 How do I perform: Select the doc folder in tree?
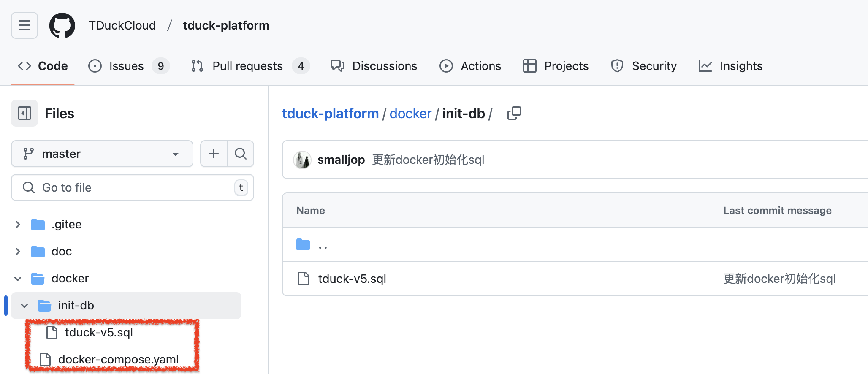[x=62, y=252]
